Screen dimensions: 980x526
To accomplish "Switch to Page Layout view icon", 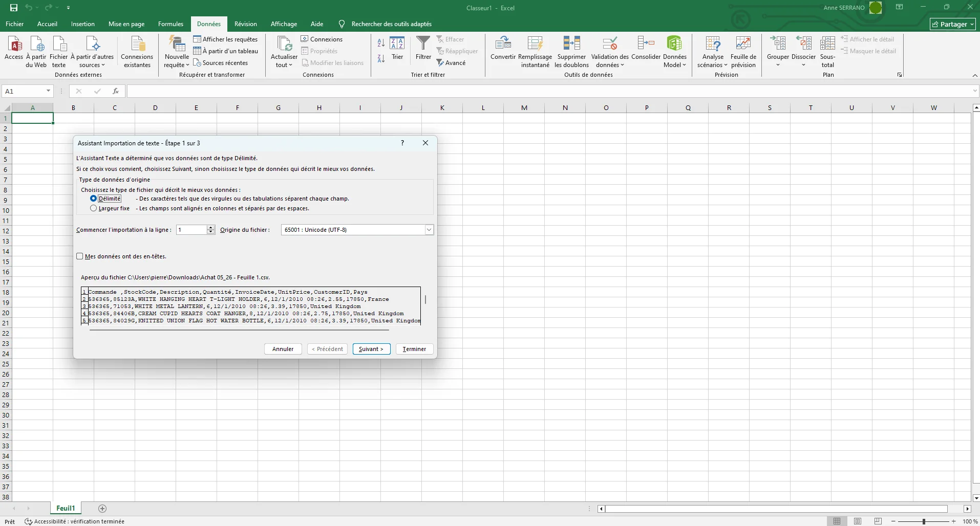I will click(858, 521).
